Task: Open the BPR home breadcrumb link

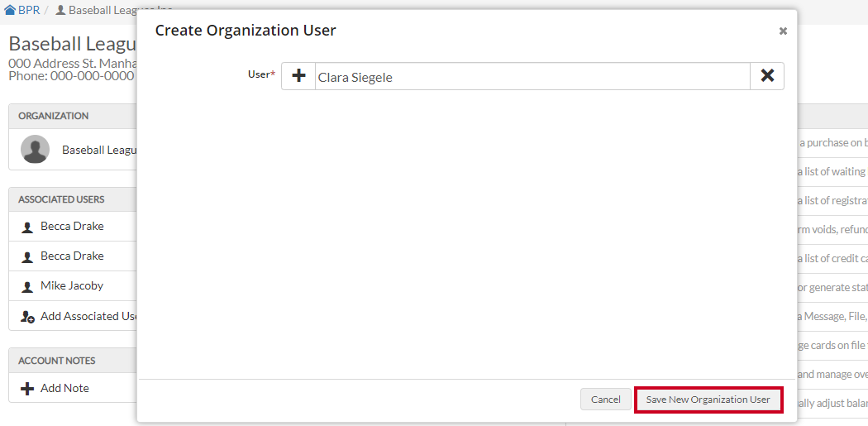Action: (22, 10)
